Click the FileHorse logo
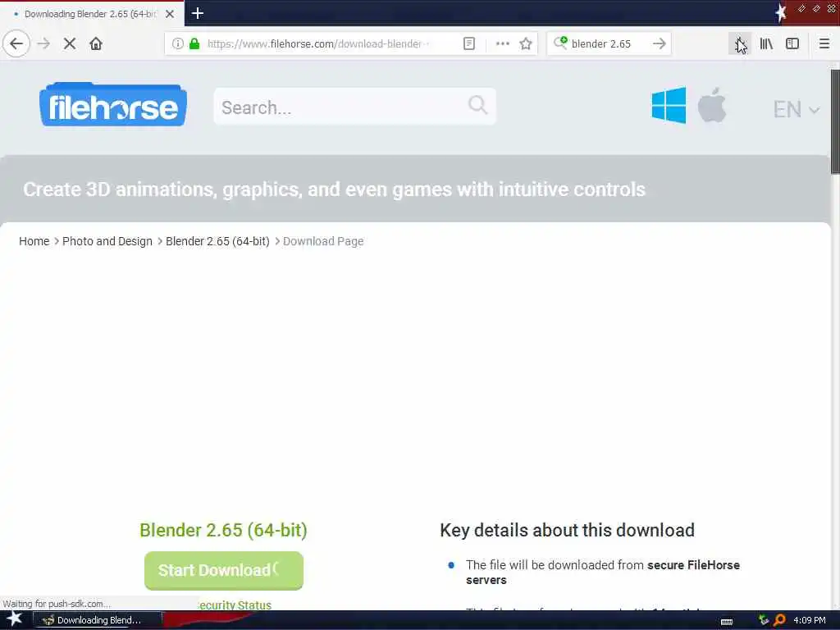 [x=113, y=104]
